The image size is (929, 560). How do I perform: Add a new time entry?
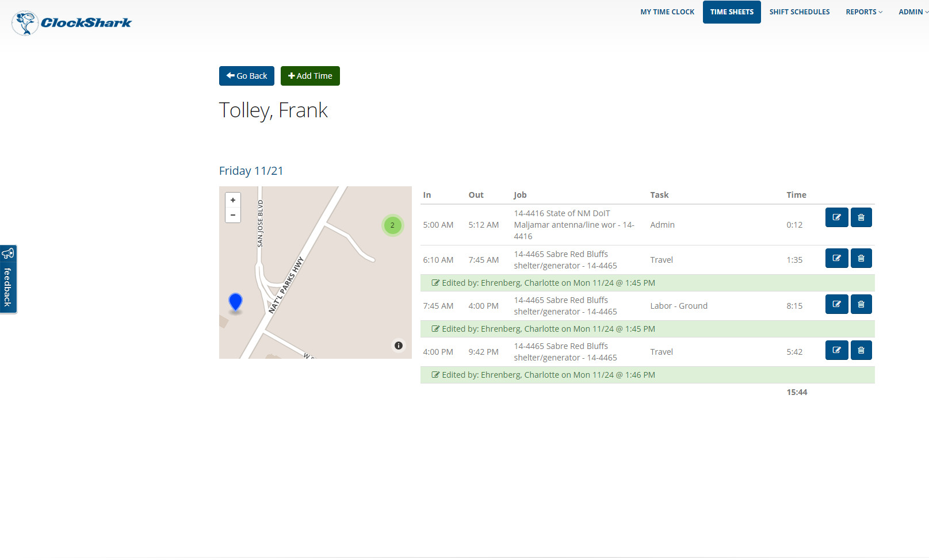click(x=310, y=76)
